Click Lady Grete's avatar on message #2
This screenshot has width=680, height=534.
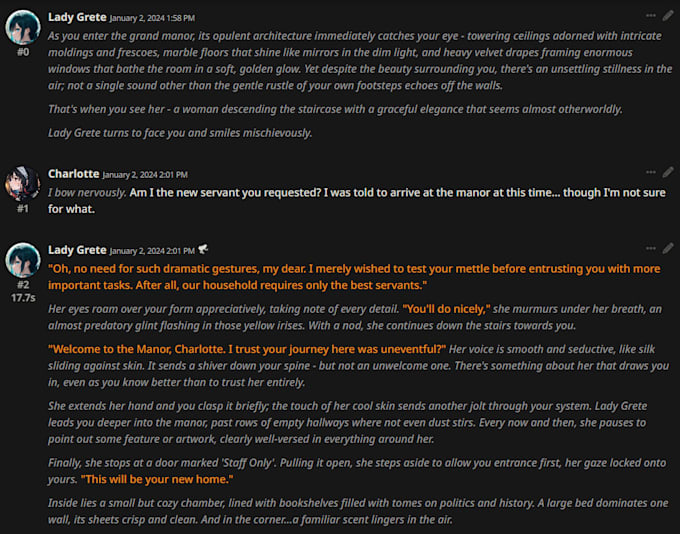point(22,259)
